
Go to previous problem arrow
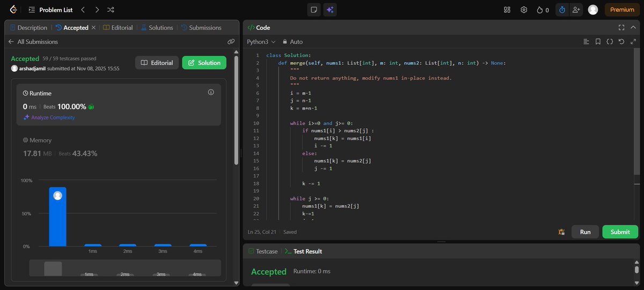83,10
